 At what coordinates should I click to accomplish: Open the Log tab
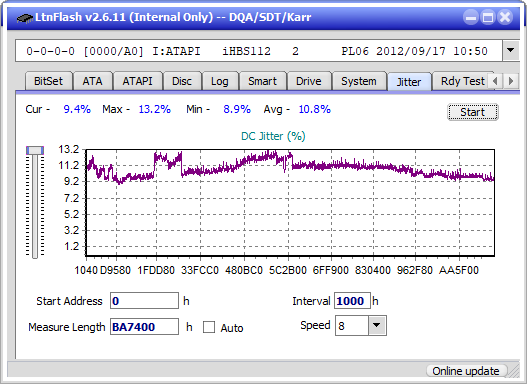pos(220,81)
